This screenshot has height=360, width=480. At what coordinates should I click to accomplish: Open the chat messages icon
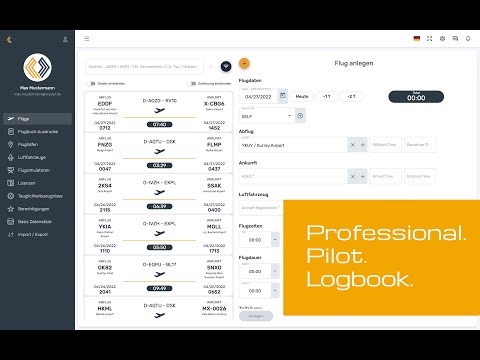[x=455, y=39]
